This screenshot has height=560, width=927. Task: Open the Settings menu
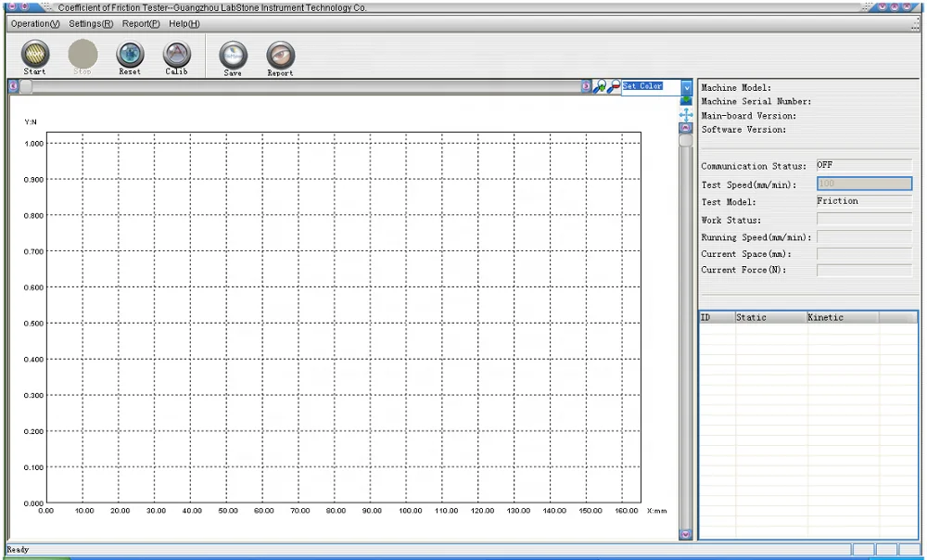coord(91,23)
